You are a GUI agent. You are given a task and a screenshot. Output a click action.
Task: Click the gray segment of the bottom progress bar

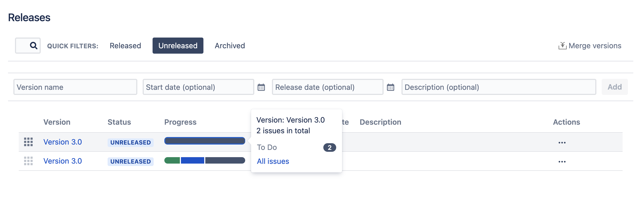pyautogui.click(x=225, y=160)
